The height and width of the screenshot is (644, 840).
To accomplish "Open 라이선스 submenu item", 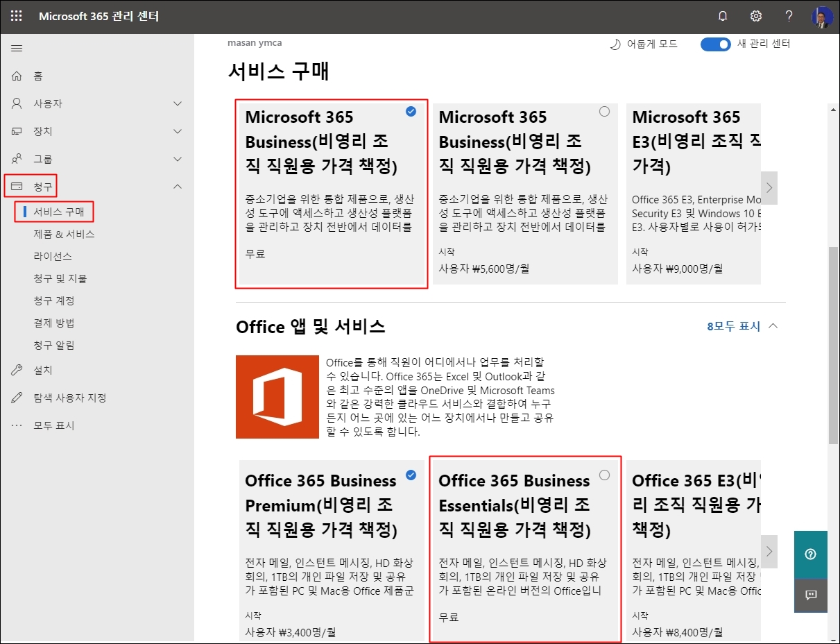I will 53,256.
